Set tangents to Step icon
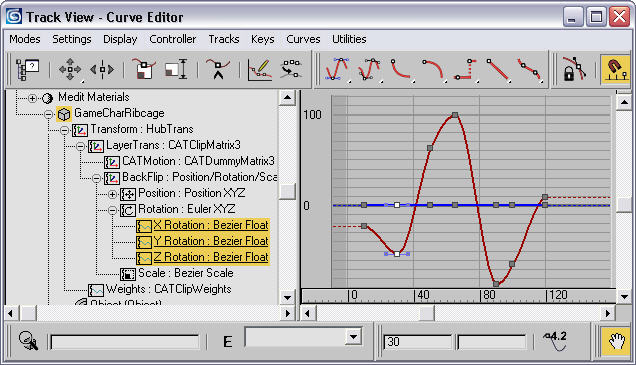Image resolution: width=636 pixels, height=365 pixels. pos(465,70)
